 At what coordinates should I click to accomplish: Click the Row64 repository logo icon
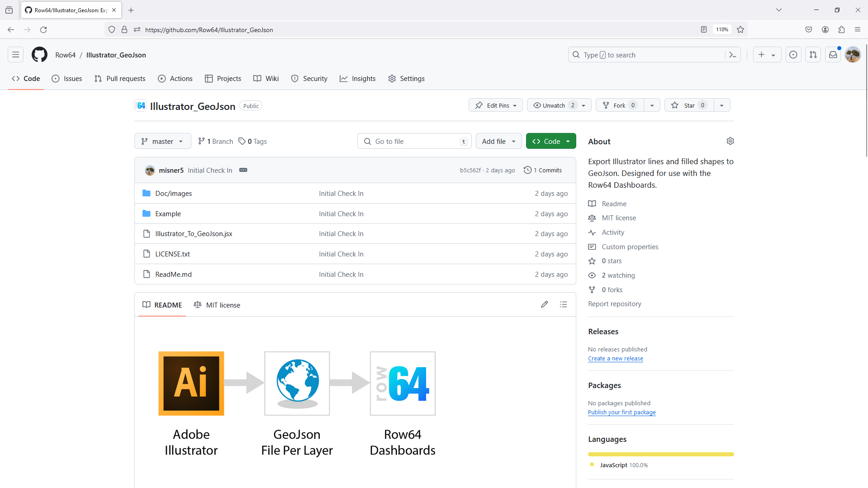click(141, 105)
